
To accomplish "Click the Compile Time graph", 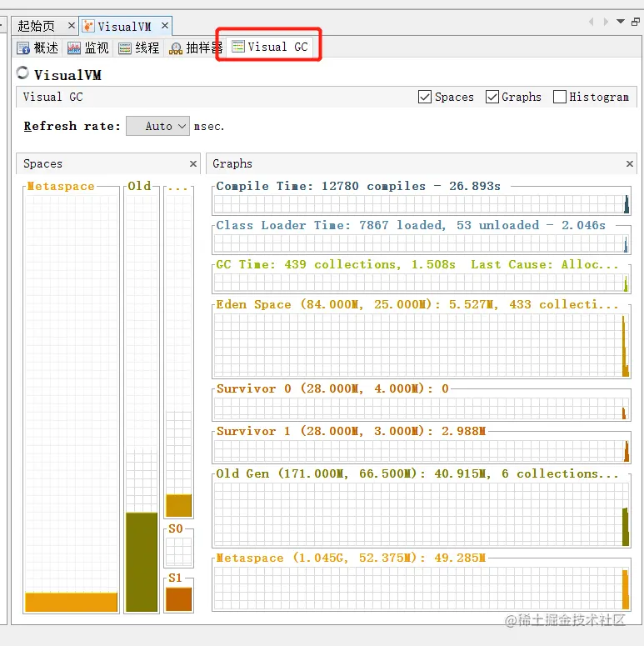I will click(x=422, y=204).
